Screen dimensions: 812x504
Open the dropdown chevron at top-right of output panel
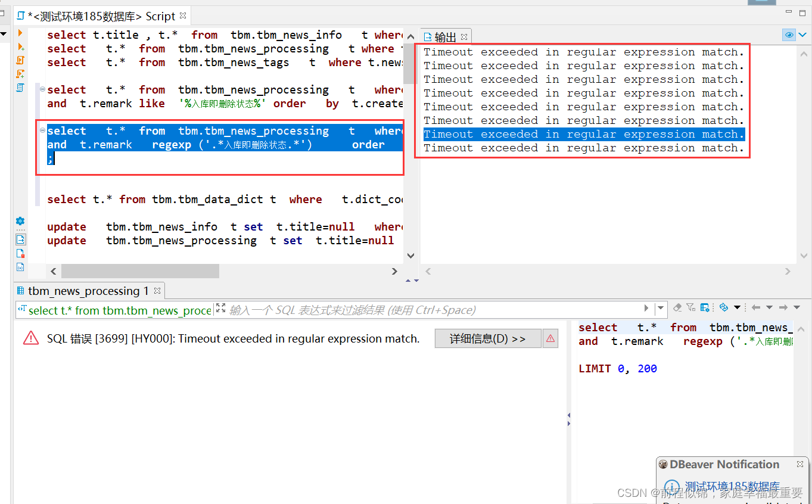click(802, 35)
